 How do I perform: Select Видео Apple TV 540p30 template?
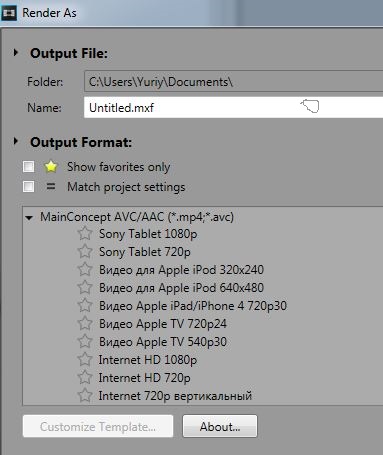tap(163, 342)
